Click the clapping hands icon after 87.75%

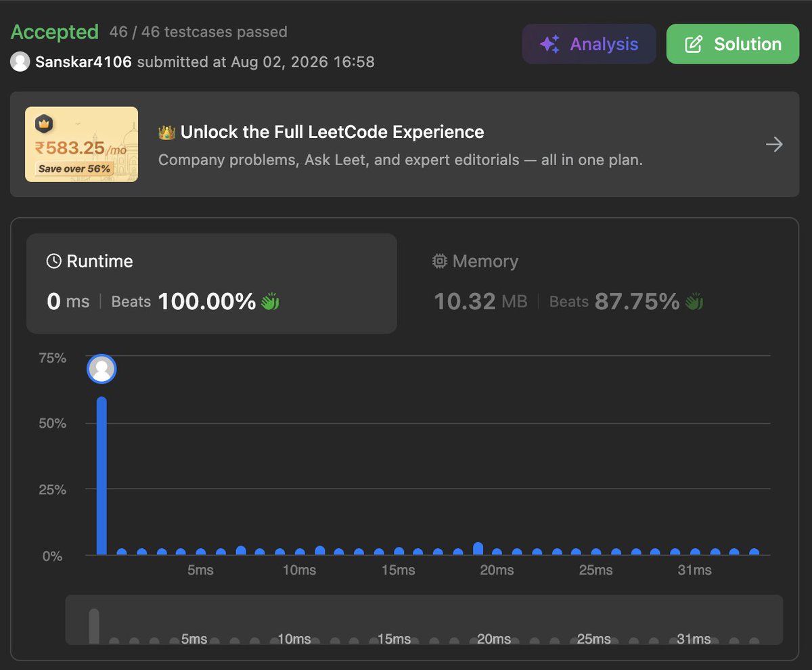(x=694, y=301)
